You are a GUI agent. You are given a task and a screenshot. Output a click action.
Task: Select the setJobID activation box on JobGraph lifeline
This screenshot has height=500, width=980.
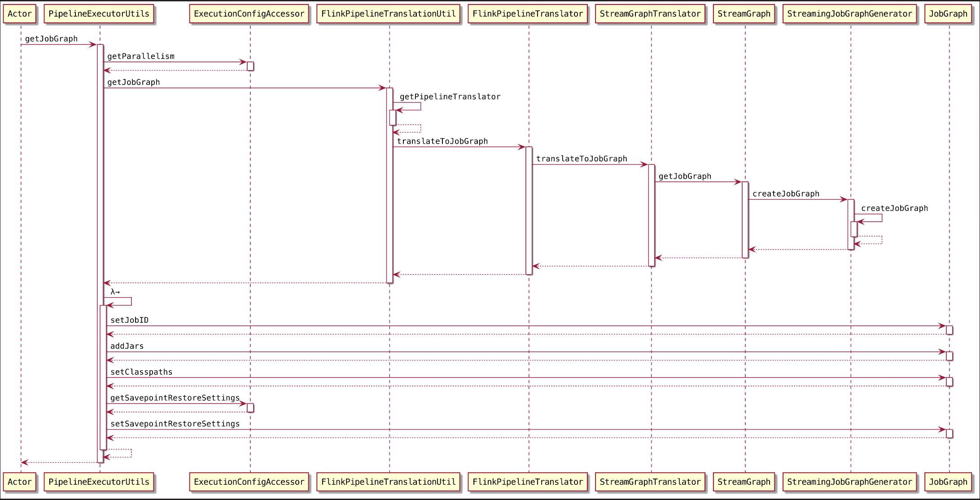pyautogui.click(x=949, y=330)
